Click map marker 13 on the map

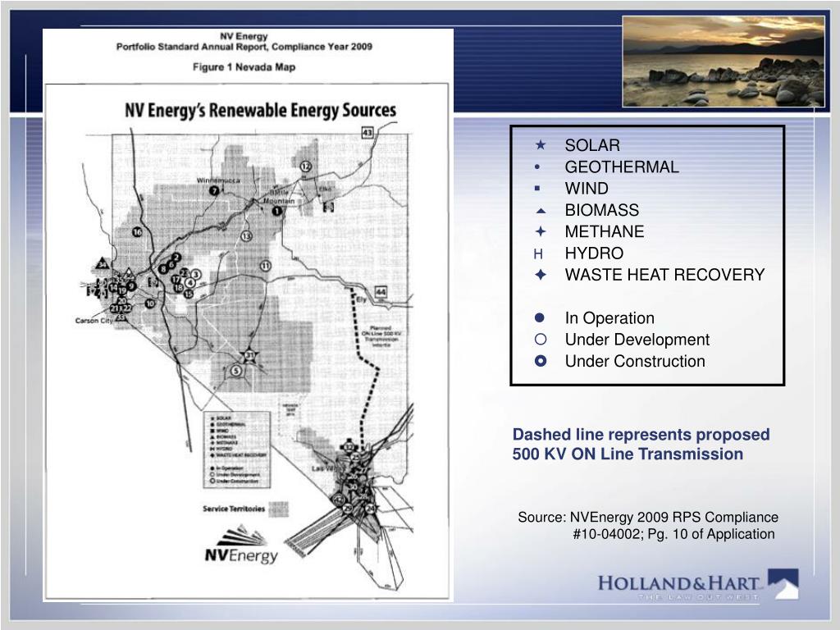[246, 235]
